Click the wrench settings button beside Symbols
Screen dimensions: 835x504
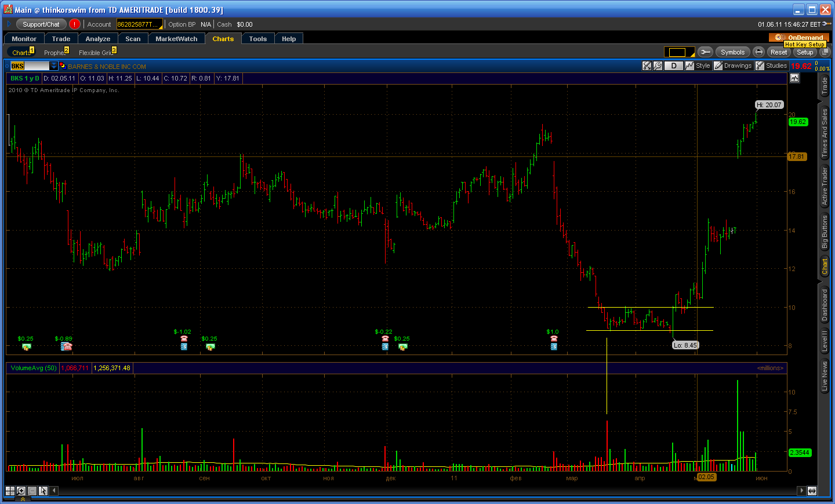705,52
